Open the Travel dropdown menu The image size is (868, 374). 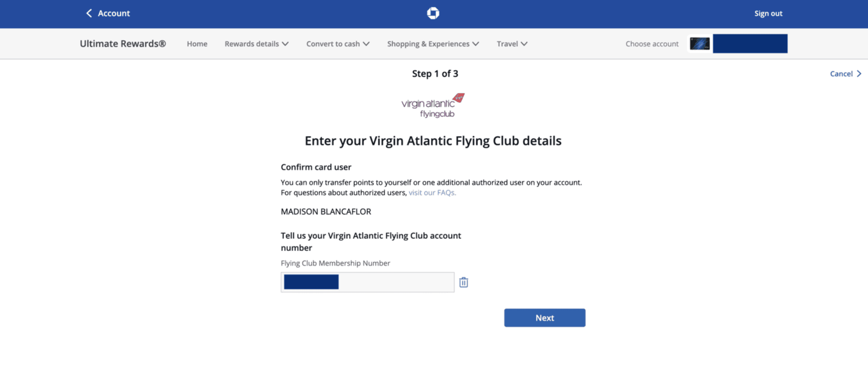pyautogui.click(x=510, y=43)
